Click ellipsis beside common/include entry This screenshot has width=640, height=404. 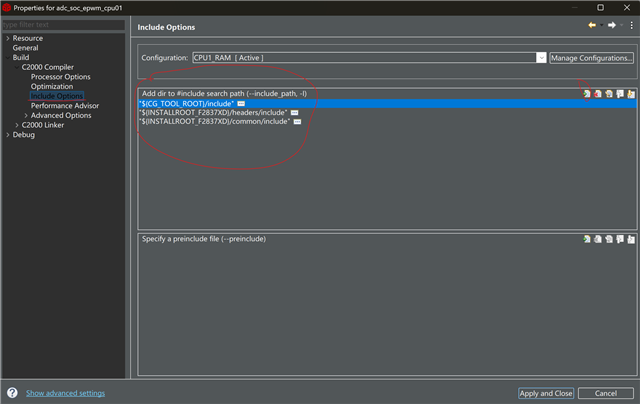pos(298,122)
